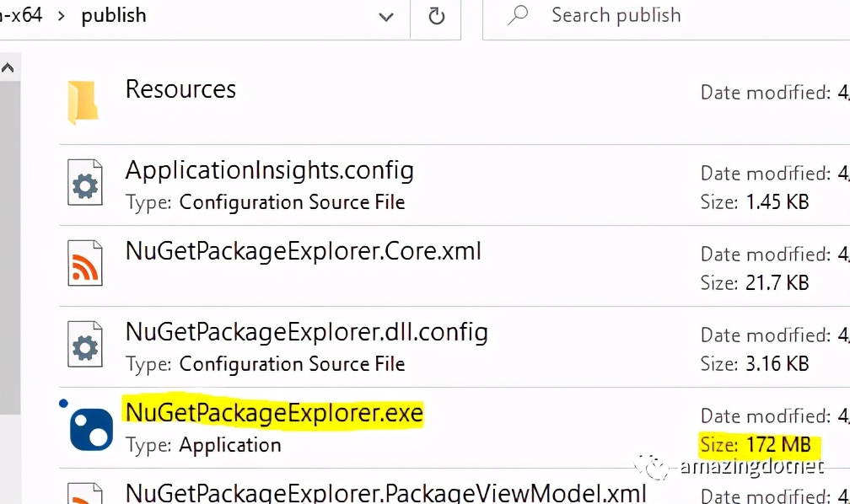Viewport: 850px width, 504px height.
Task: Refresh the publish folder view
Action: tap(437, 16)
